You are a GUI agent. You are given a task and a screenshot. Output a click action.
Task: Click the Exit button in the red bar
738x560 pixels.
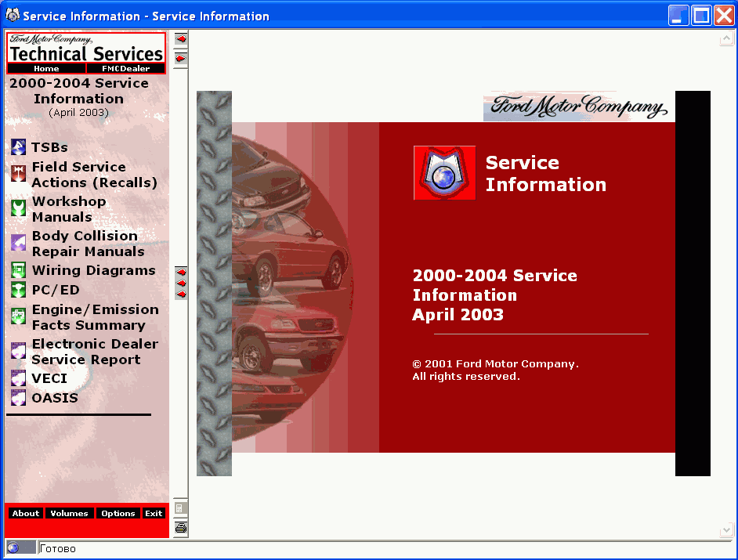pos(154,514)
